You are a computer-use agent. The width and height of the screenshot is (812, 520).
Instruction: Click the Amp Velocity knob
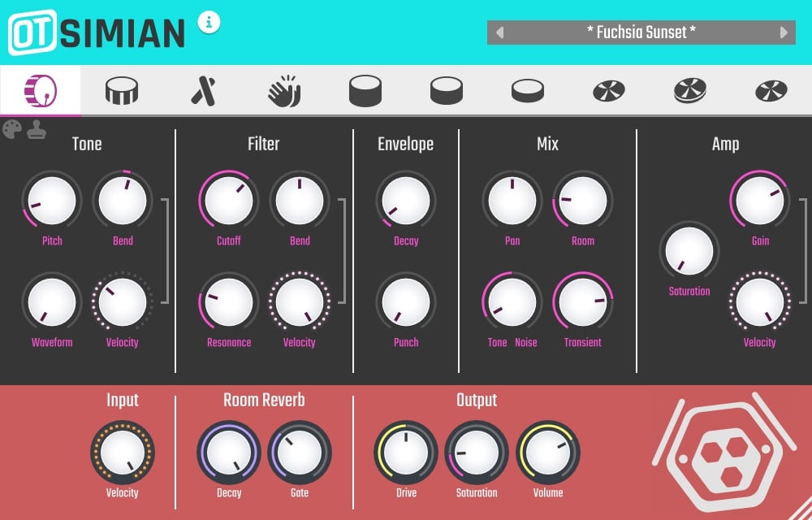pos(760,302)
